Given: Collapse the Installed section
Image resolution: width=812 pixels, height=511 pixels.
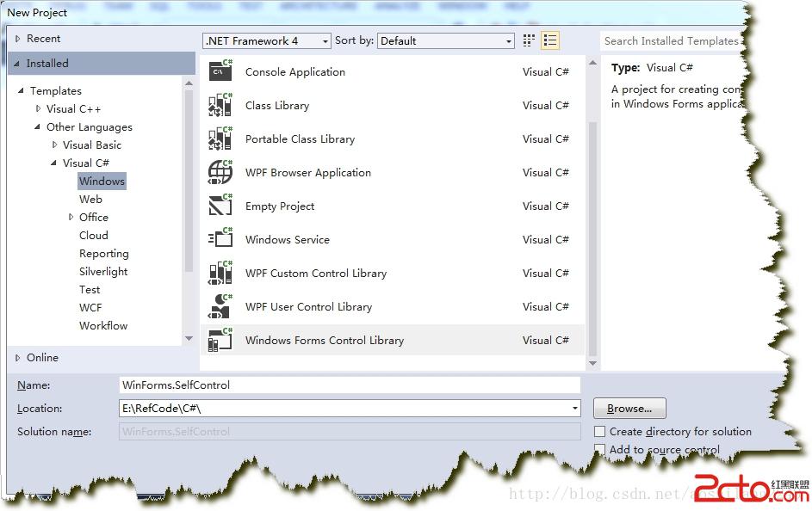Looking at the screenshot, I should pos(16,64).
